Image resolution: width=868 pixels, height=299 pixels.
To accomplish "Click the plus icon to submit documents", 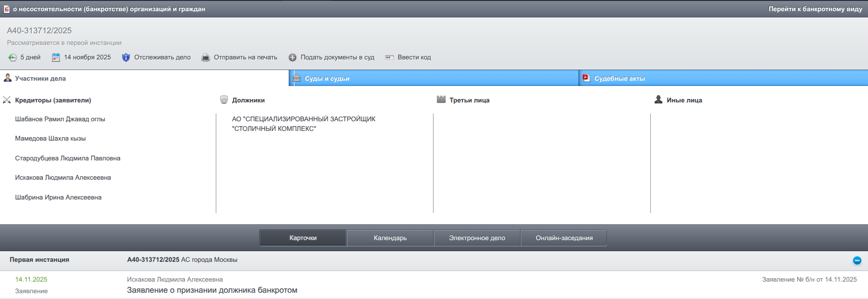I will click(293, 57).
